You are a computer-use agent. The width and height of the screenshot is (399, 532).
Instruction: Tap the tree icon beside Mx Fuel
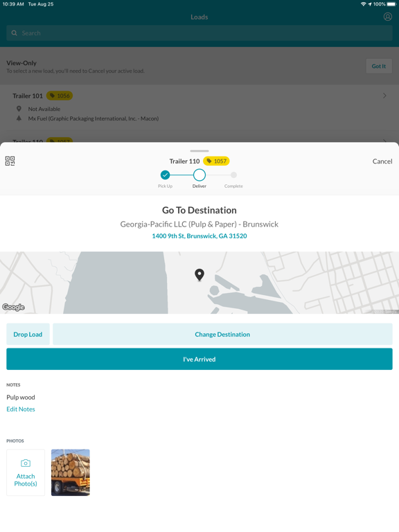pyautogui.click(x=19, y=118)
